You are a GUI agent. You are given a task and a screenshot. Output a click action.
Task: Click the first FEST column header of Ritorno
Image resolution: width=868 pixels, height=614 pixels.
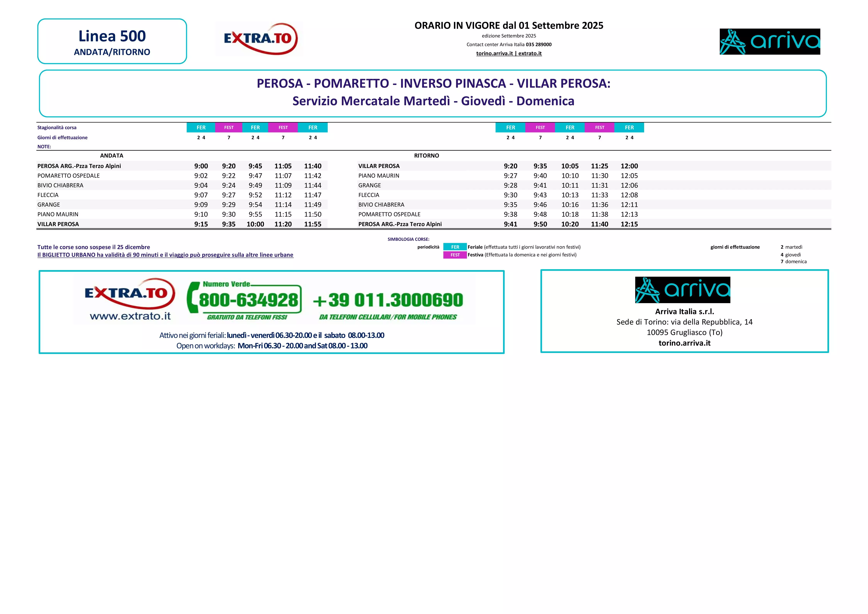click(x=540, y=127)
